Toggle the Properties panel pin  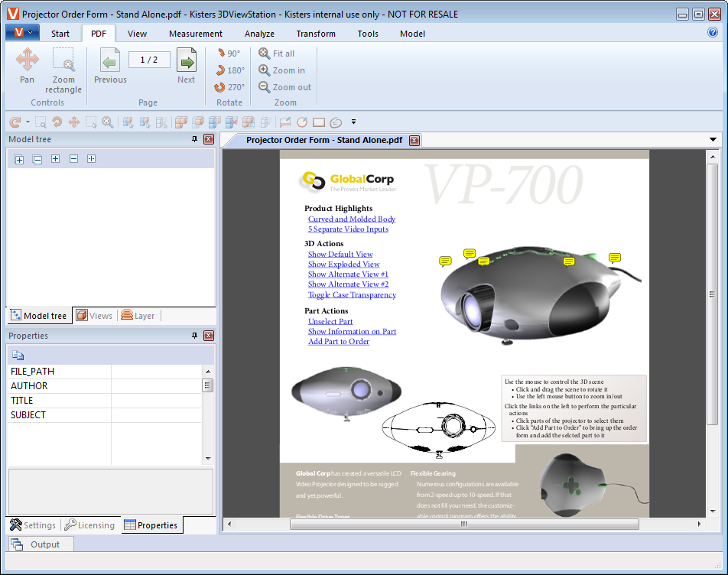click(194, 336)
